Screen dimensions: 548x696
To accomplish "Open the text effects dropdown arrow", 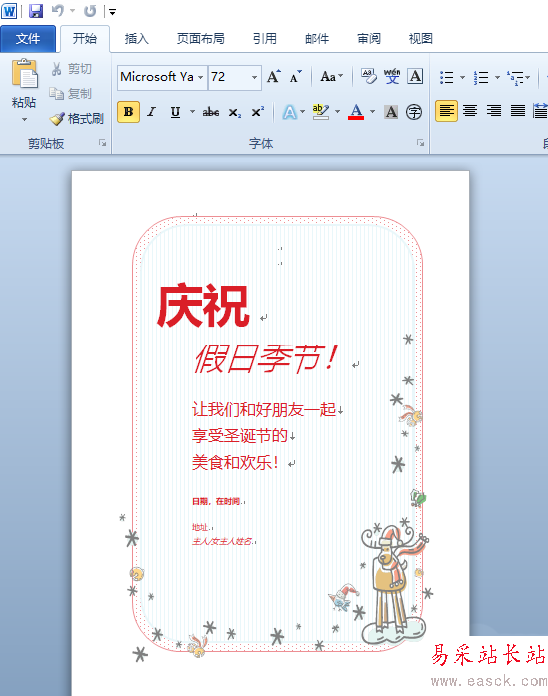I will tap(303, 112).
